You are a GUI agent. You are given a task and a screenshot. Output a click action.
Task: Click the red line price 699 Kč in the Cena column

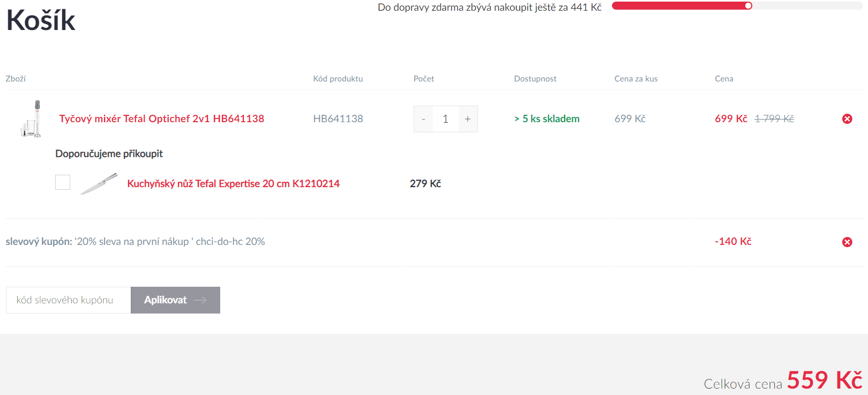point(731,119)
